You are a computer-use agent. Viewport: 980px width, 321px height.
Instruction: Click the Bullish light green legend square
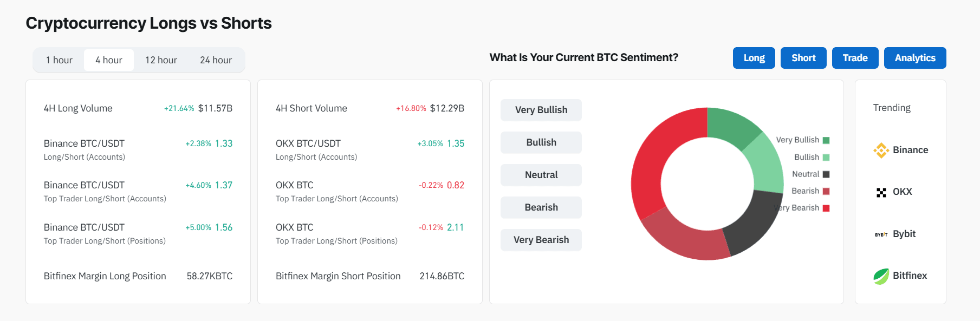tap(826, 158)
